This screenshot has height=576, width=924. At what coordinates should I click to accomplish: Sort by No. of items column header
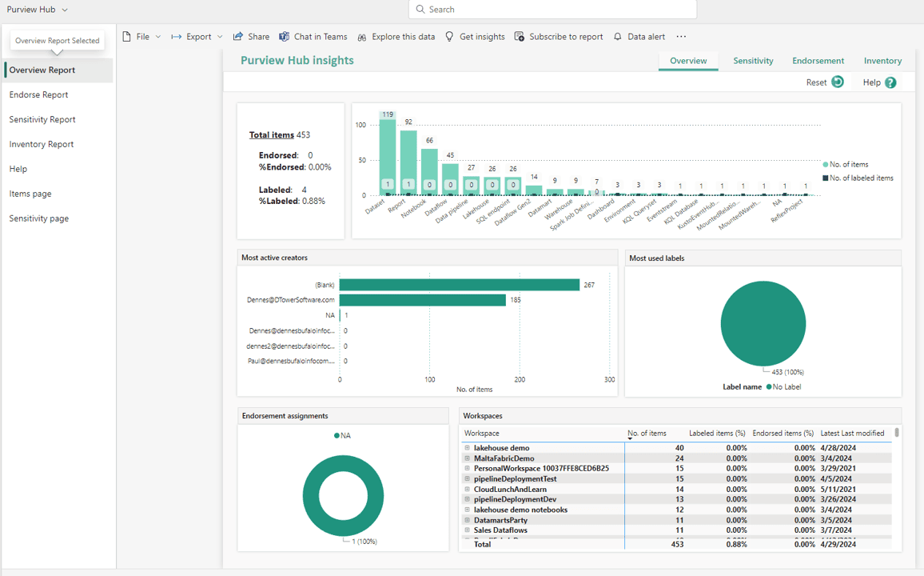[x=647, y=434]
